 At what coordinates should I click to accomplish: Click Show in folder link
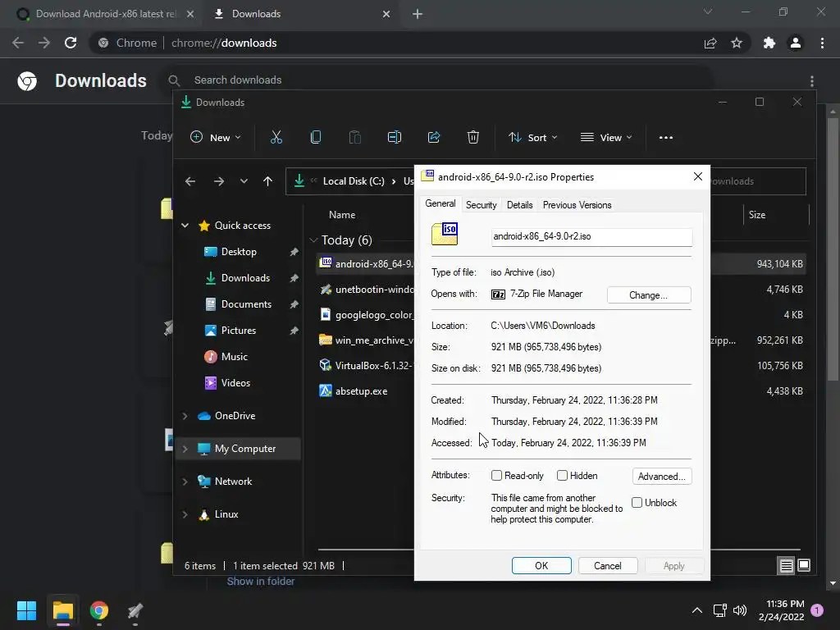pyautogui.click(x=260, y=582)
